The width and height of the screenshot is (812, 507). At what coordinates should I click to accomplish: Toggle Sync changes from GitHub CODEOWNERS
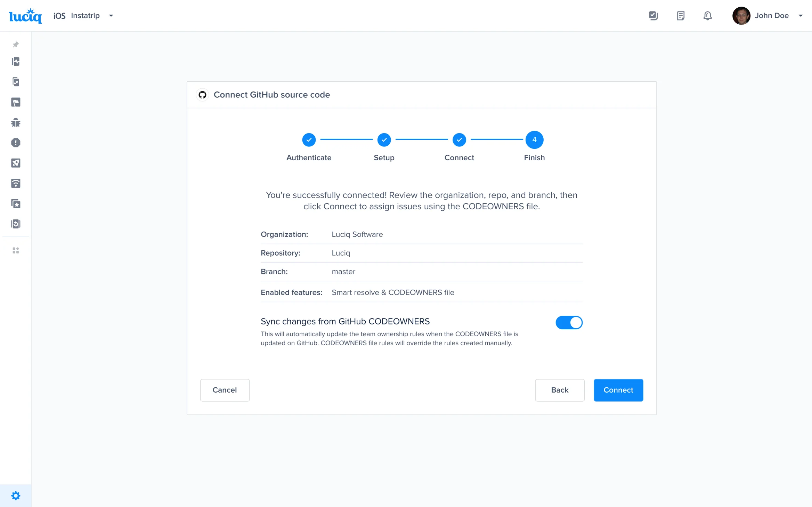(569, 322)
